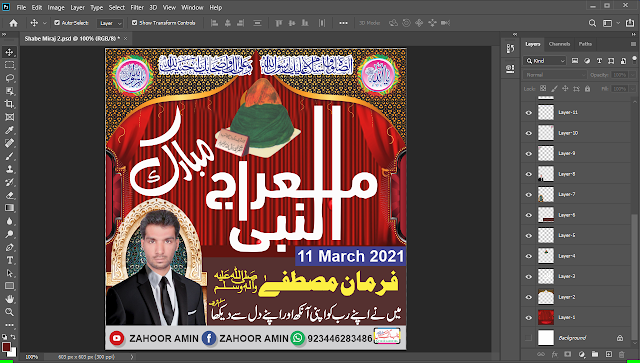Open the Filter menu
This screenshot has width=640, height=363.
pos(137,7)
